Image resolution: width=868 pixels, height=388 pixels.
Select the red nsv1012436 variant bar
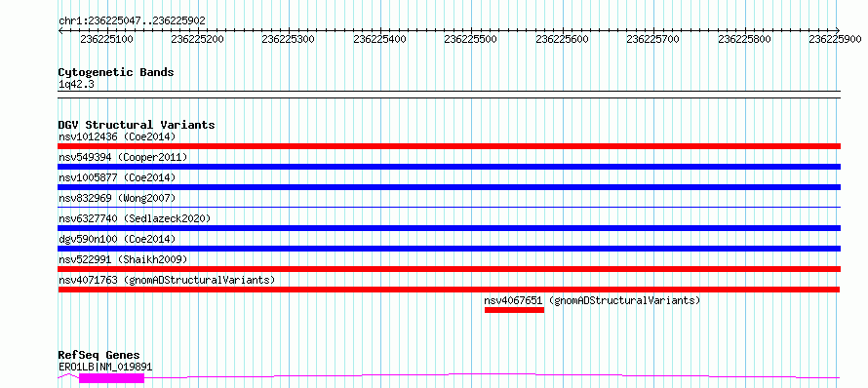click(450, 146)
